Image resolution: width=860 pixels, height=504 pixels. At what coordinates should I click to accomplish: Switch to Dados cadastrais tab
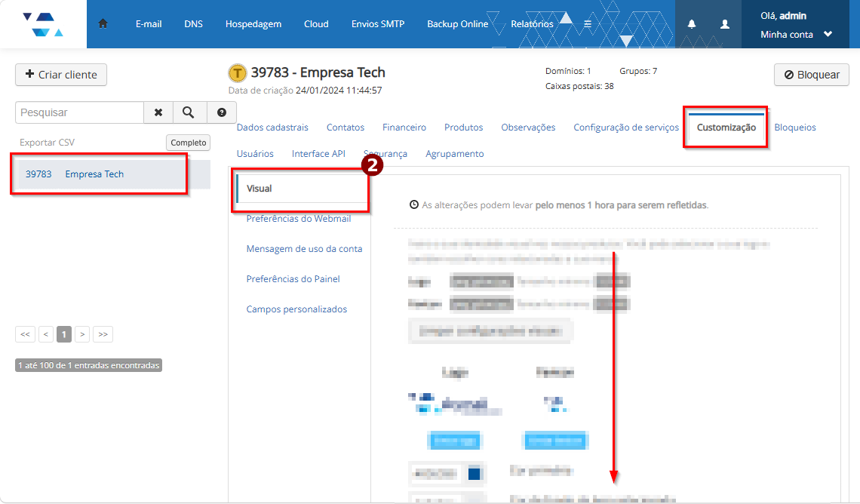tap(272, 128)
